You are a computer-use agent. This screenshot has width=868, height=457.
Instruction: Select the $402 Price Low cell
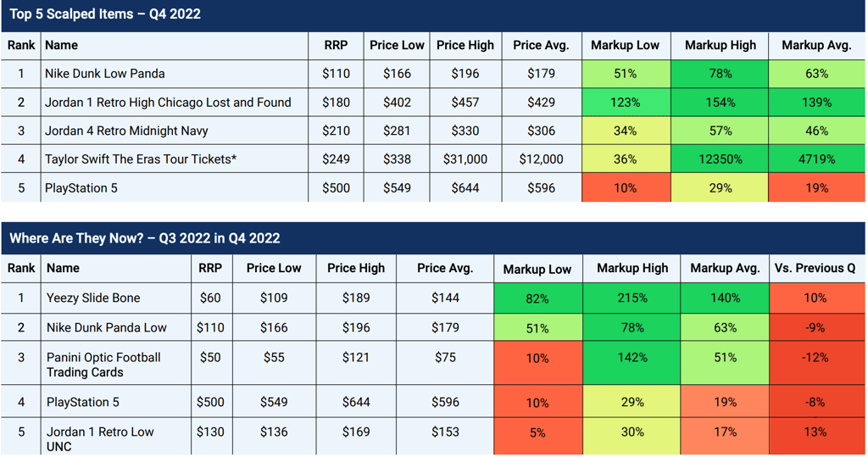click(397, 103)
